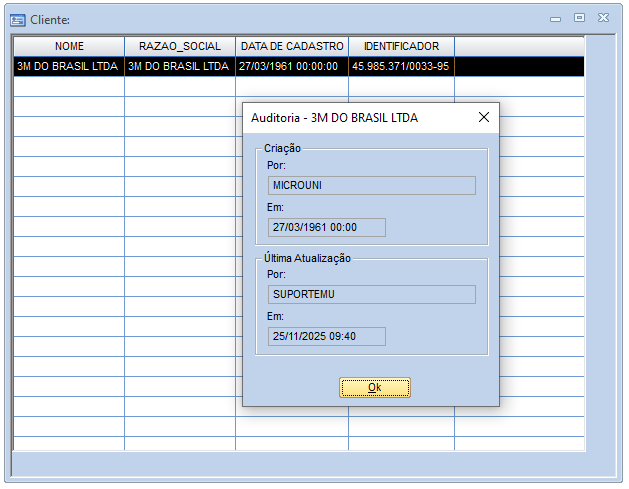Close the Auditoria dialog with the X
The height and width of the screenshot is (489, 629).
(x=484, y=117)
